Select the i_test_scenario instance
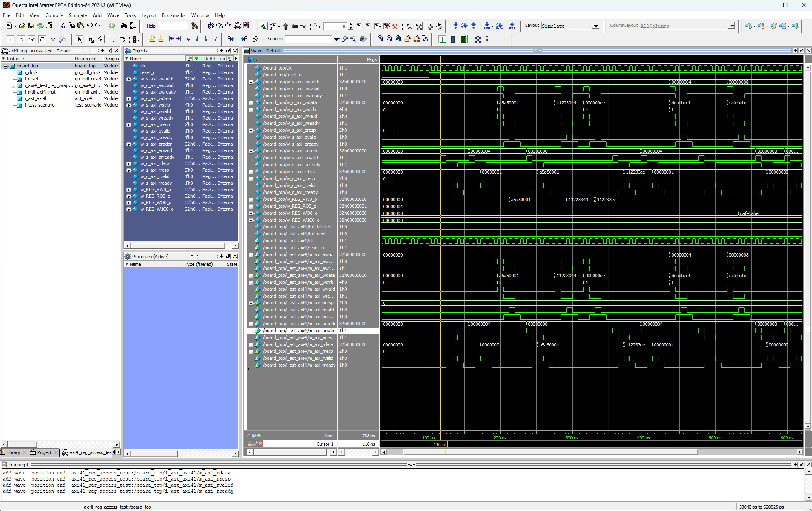 pyautogui.click(x=39, y=105)
